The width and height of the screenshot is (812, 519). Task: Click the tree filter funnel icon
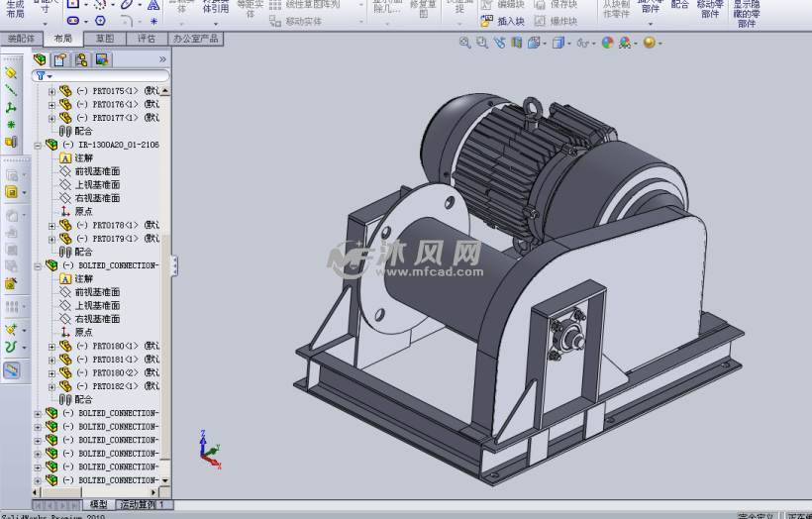41,75
